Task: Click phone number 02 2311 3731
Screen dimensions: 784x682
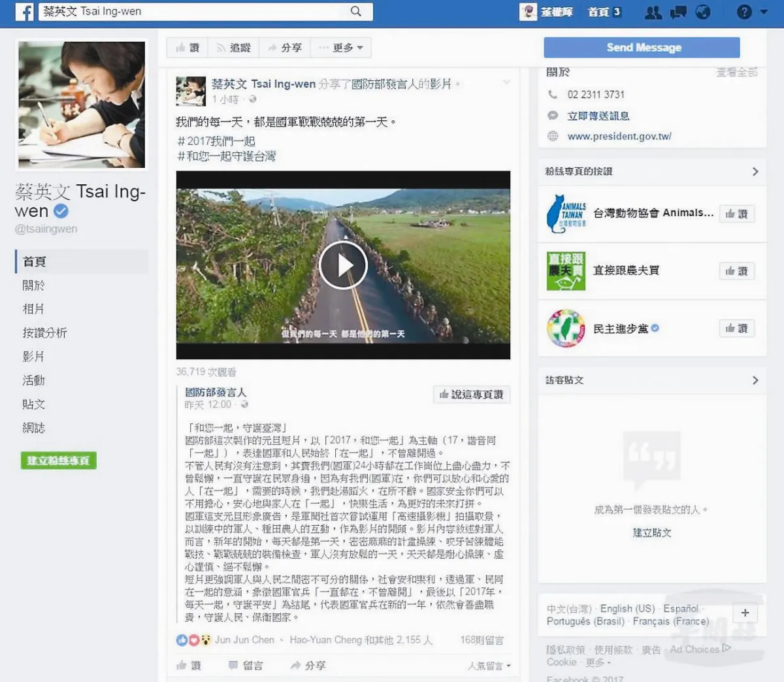Action: point(596,95)
